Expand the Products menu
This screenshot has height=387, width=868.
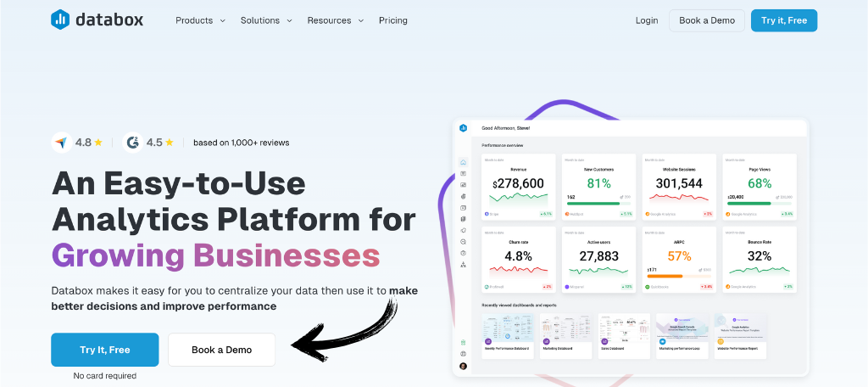point(200,20)
